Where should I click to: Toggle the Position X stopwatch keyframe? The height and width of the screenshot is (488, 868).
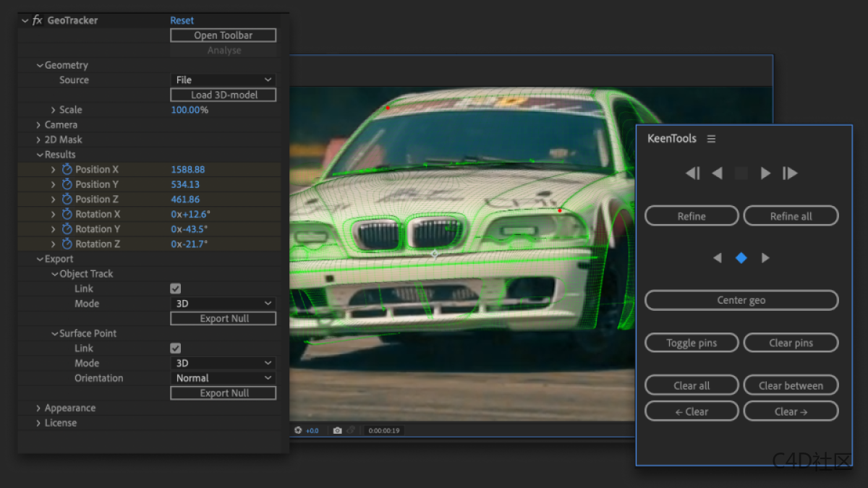[x=66, y=168]
